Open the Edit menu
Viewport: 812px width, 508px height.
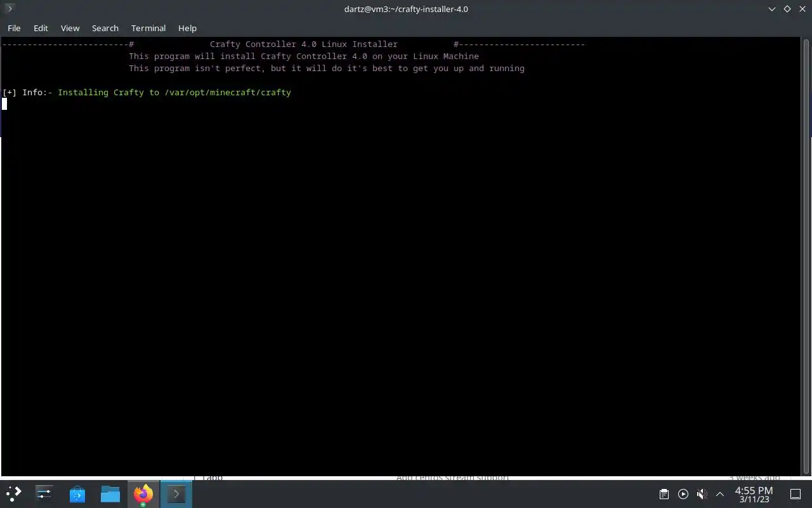click(x=41, y=28)
